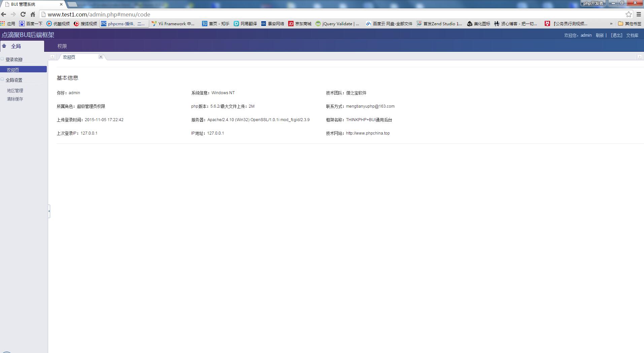Switch to the 全局 top navigation tab
This screenshot has width=644, height=353.
[x=22, y=46]
